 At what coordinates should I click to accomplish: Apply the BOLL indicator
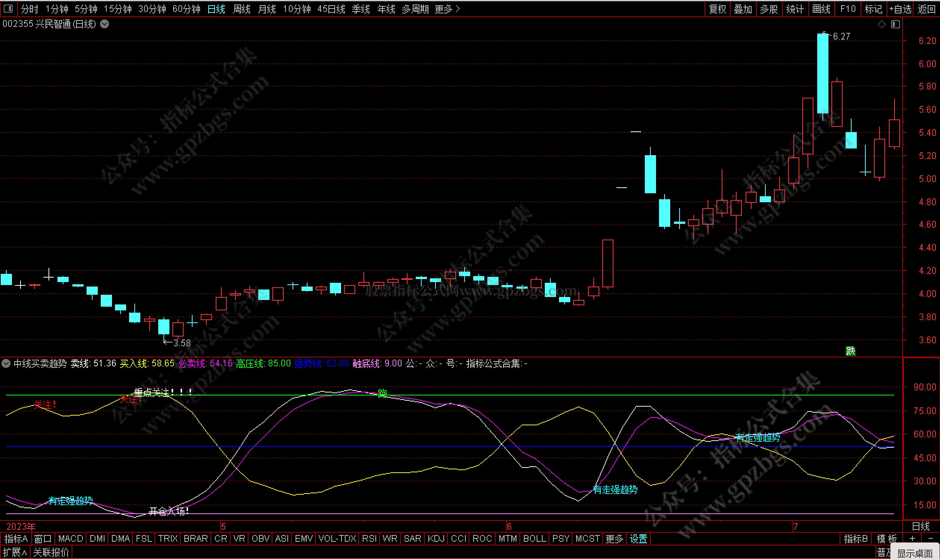coord(534,539)
